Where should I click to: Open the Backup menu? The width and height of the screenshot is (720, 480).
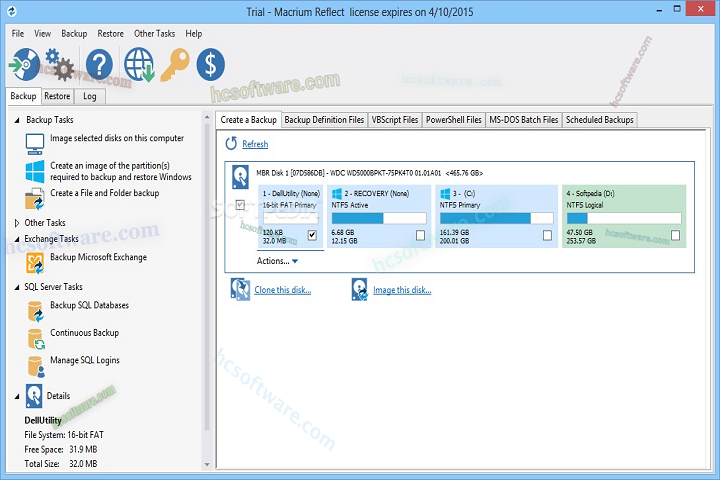click(x=74, y=34)
